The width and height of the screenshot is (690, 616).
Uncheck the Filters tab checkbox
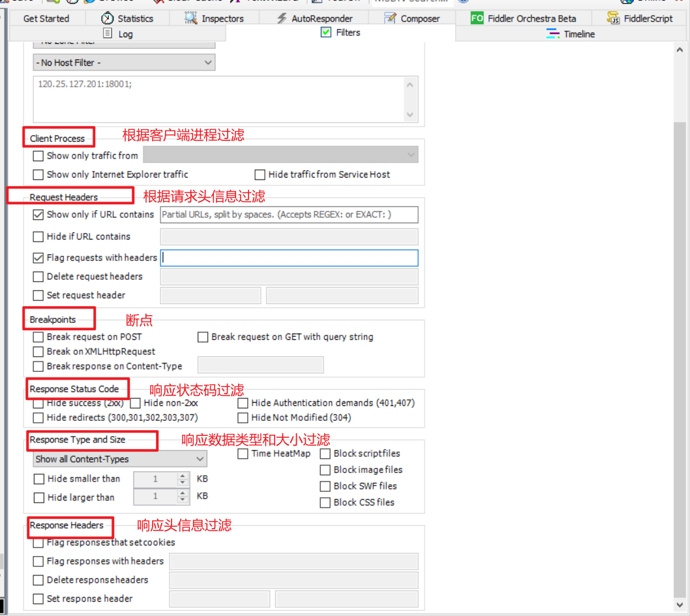[326, 33]
